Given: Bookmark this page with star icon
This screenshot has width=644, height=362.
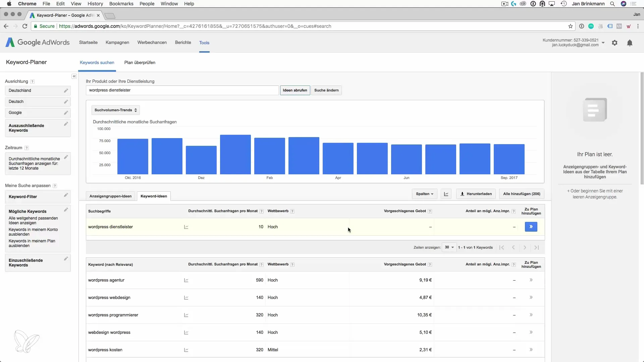Looking at the screenshot, I should coord(570,26).
